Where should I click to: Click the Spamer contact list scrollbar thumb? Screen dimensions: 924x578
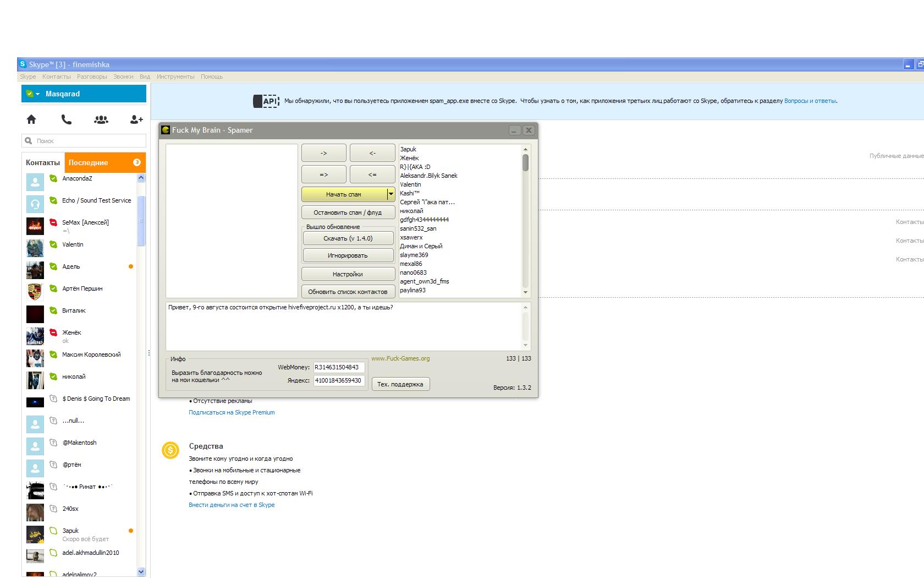pos(525,162)
